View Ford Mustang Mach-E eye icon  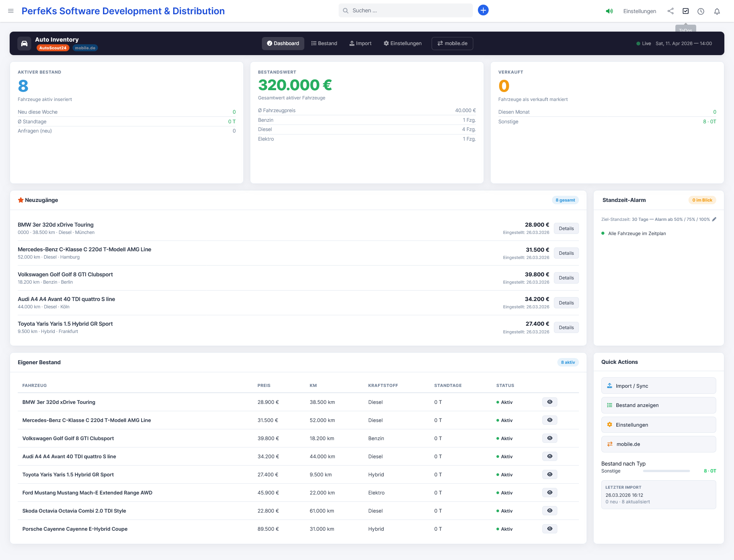click(x=550, y=493)
